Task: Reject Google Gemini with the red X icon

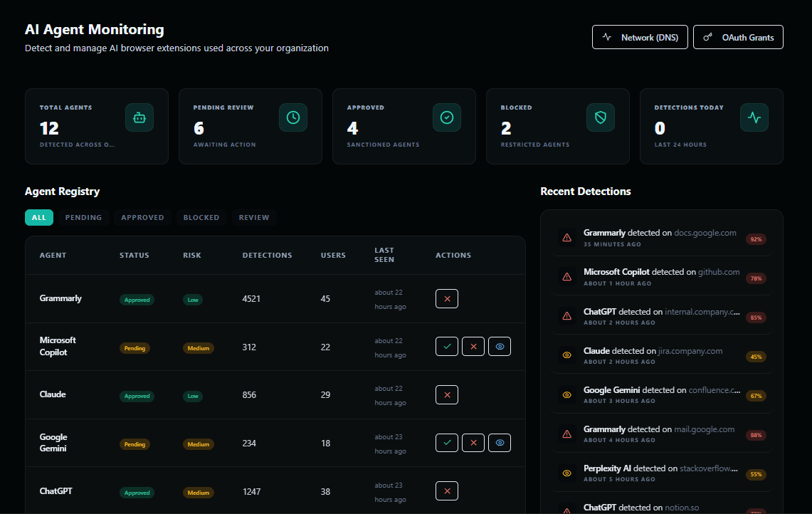Action: pyautogui.click(x=473, y=442)
